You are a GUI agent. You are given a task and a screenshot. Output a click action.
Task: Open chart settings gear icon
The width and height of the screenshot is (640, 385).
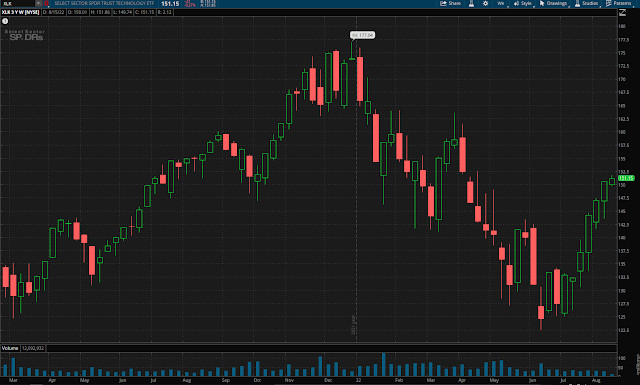tap(485, 3)
